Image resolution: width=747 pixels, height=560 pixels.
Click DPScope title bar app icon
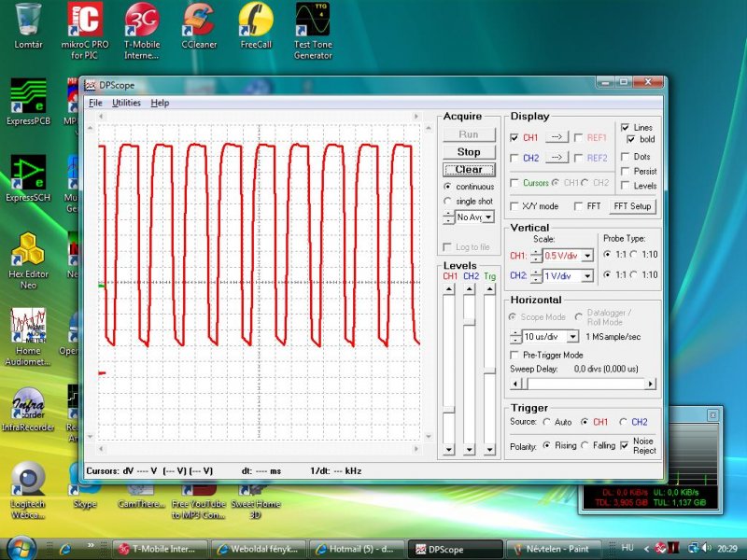point(90,85)
